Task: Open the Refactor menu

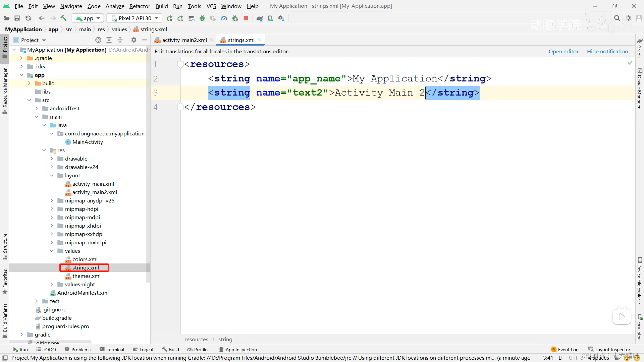Action: 140,6
